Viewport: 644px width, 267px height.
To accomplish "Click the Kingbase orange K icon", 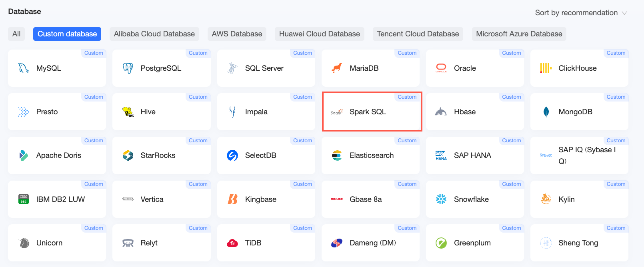I will click(x=232, y=199).
